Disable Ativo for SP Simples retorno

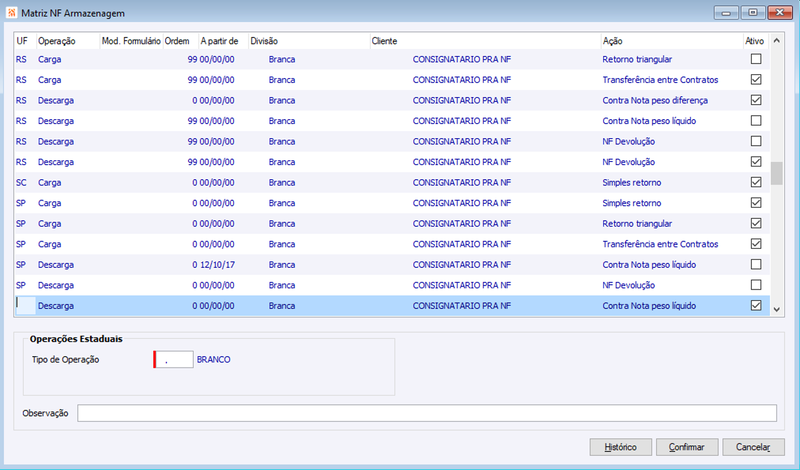756,203
